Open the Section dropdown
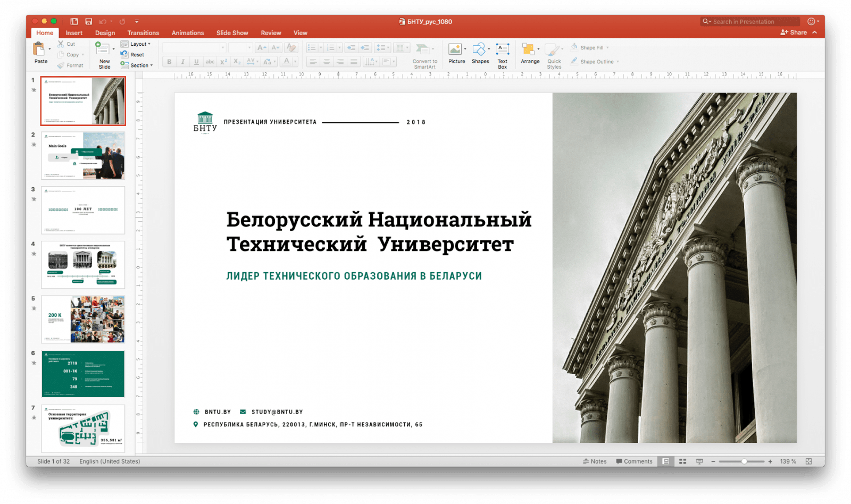This screenshot has height=504, width=851. (137, 65)
